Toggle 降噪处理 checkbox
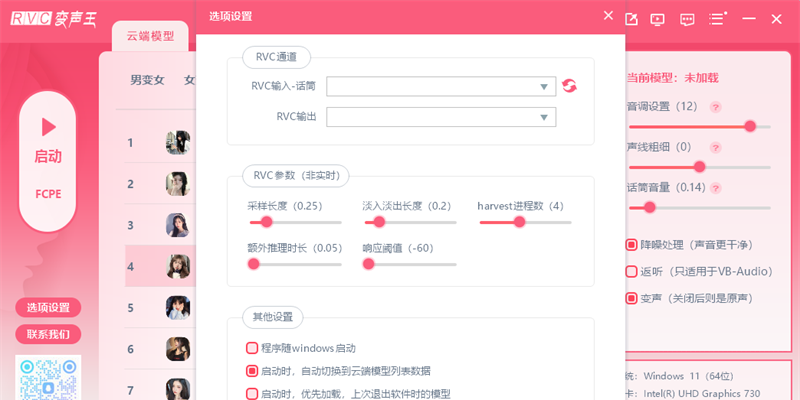 click(x=632, y=244)
